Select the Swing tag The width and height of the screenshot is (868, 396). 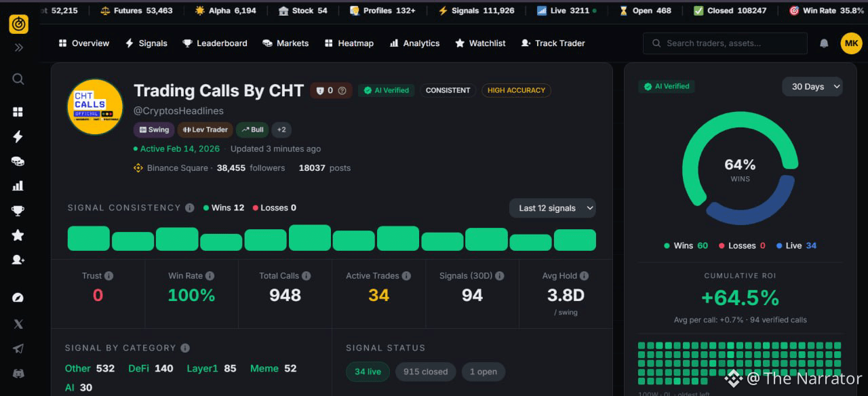pyautogui.click(x=154, y=130)
